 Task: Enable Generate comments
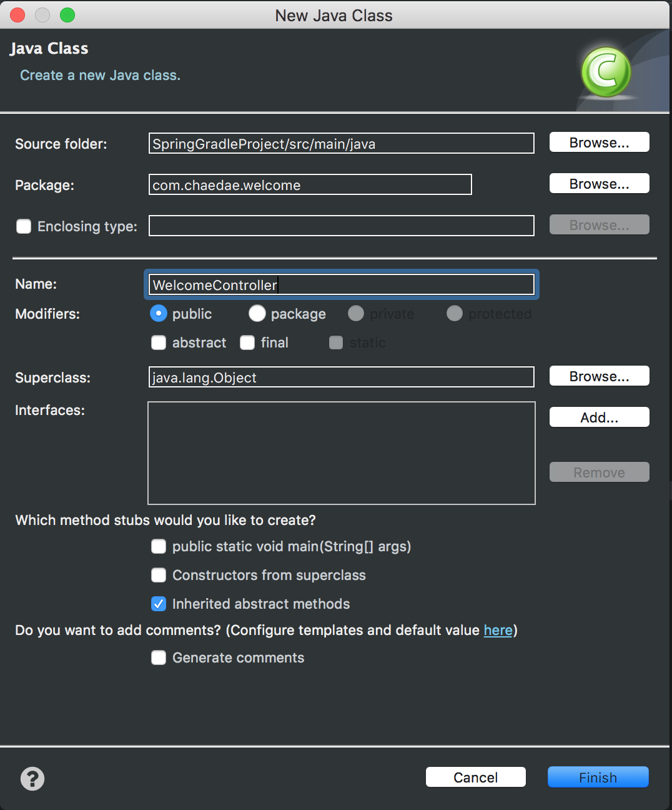click(x=159, y=657)
